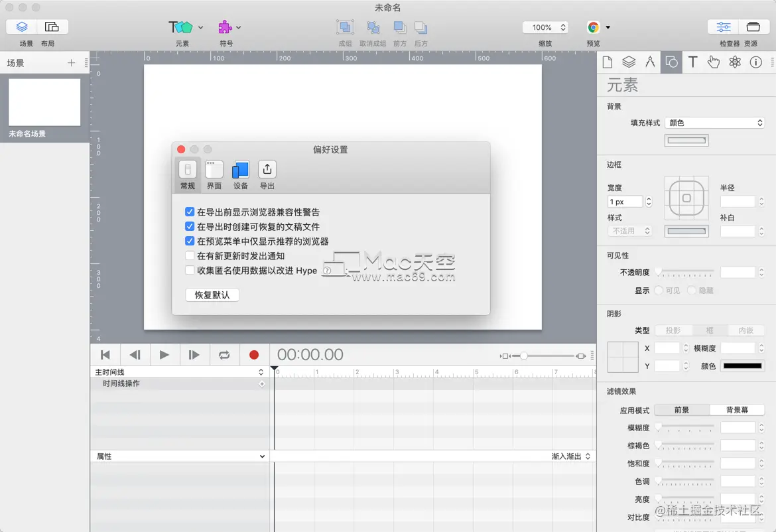Choose the 内嵌 shadow type
The width and height of the screenshot is (776, 532).
746,330
